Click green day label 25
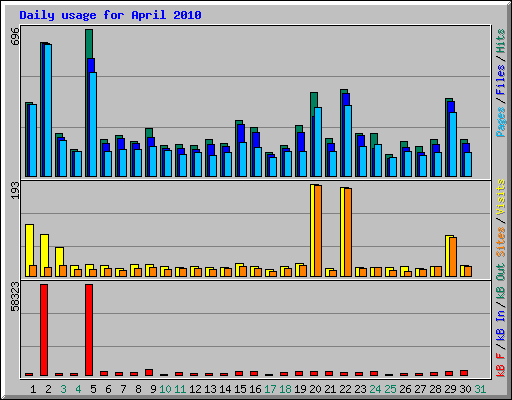The height and width of the screenshot is (400, 512). (x=390, y=389)
